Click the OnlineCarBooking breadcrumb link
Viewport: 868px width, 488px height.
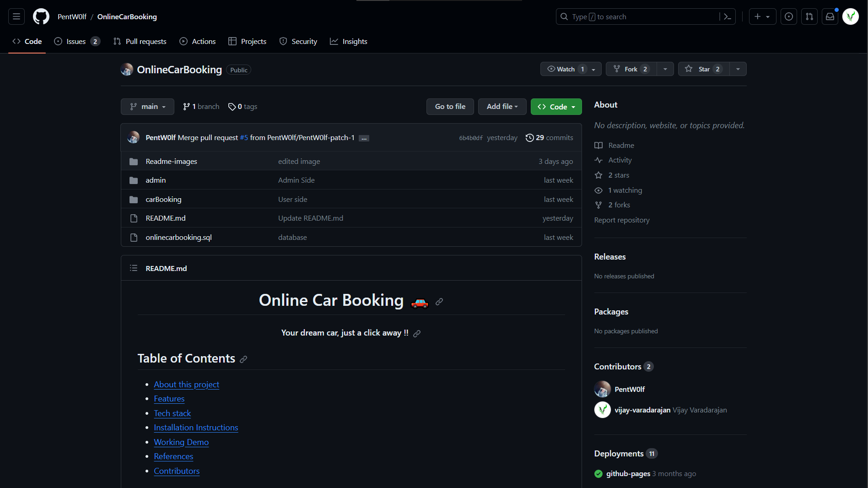click(x=127, y=16)
